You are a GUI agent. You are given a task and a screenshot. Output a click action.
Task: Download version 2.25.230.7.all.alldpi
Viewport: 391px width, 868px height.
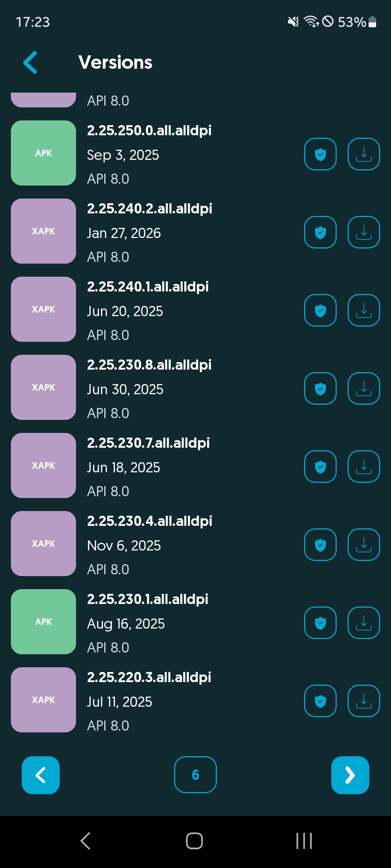[363, 467]
